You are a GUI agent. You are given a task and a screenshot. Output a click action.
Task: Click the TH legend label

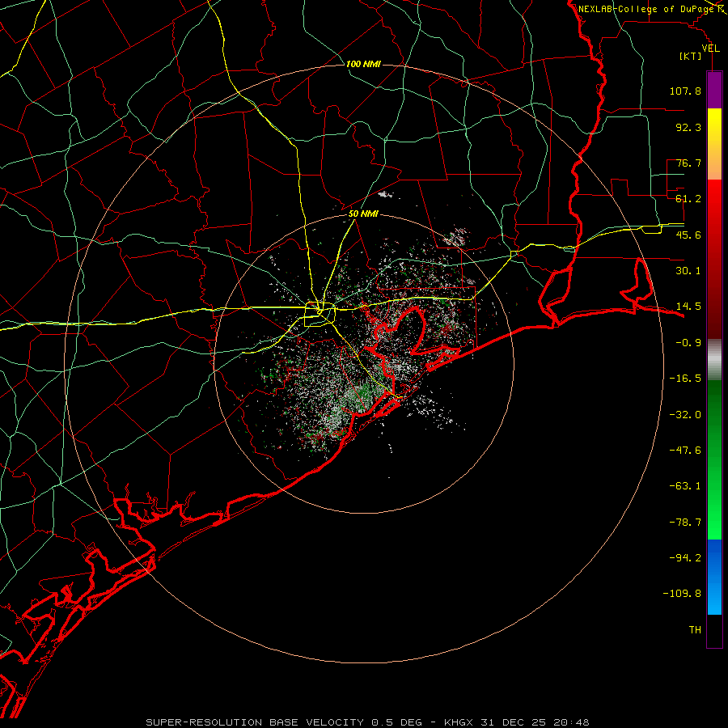click(695, 630)
